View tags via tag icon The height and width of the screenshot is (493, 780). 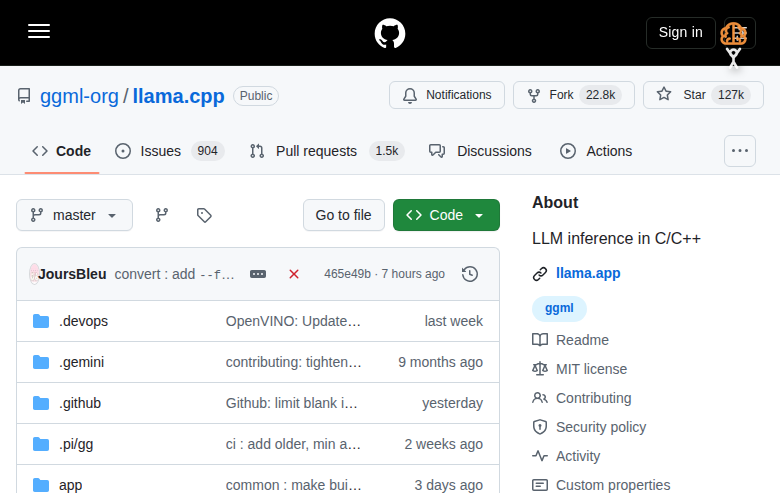click(204, 215)
